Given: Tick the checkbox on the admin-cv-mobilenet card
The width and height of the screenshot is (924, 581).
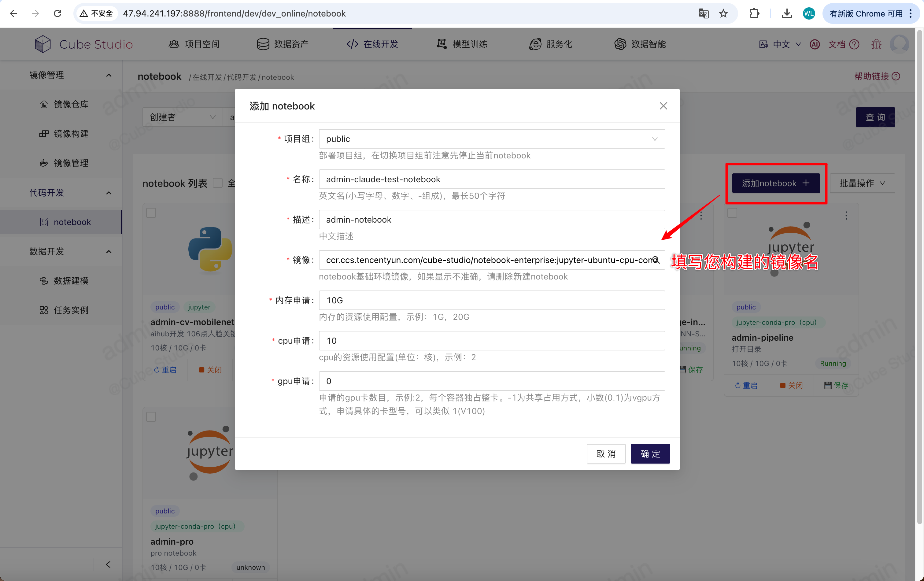Looking at the screenshot, I should [x=151, y=213].
